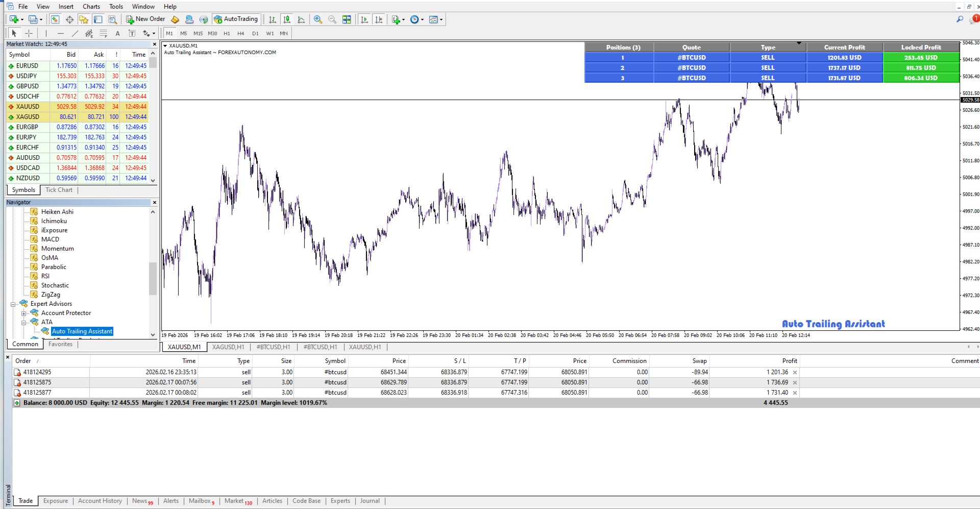The height and width of the screenshot is (509, 980).
Task: Select the MACD indicator in Navigator
Action: click(50, 239)
